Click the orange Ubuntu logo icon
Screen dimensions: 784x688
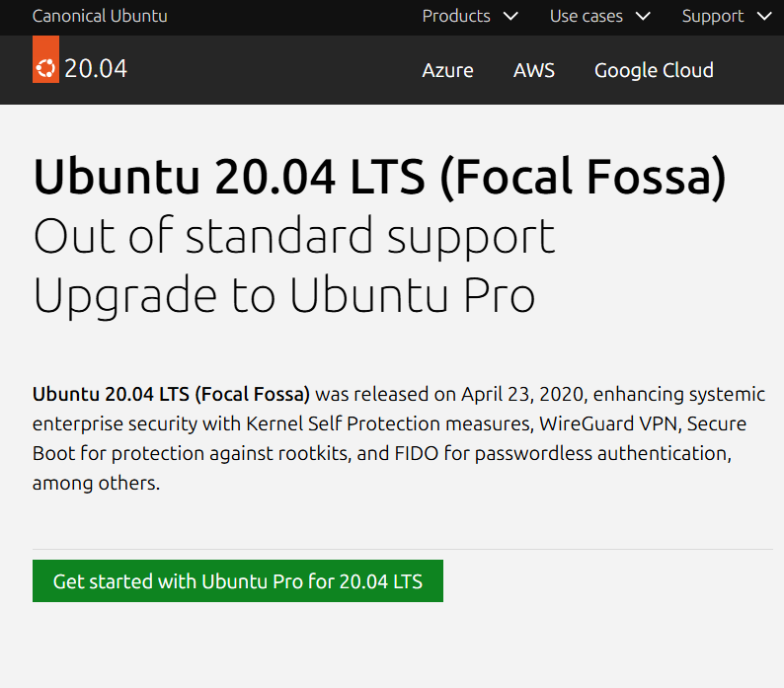[x=45, y=69]
